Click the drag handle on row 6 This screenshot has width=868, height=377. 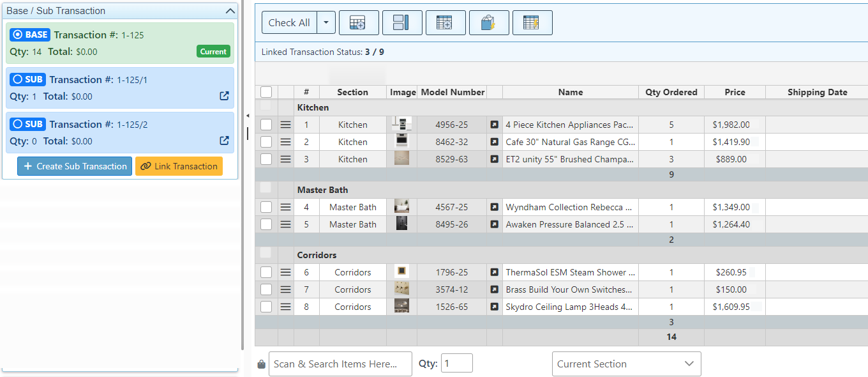[285, 272]
